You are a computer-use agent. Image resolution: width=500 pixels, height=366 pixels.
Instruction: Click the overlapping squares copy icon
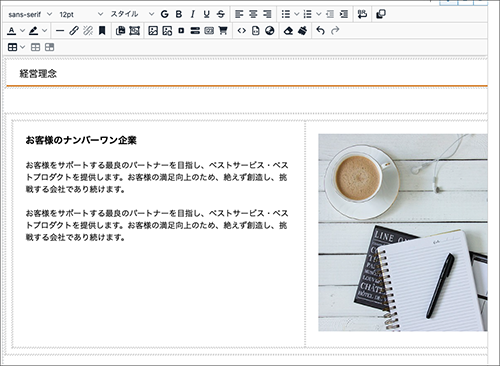point(381,14)
